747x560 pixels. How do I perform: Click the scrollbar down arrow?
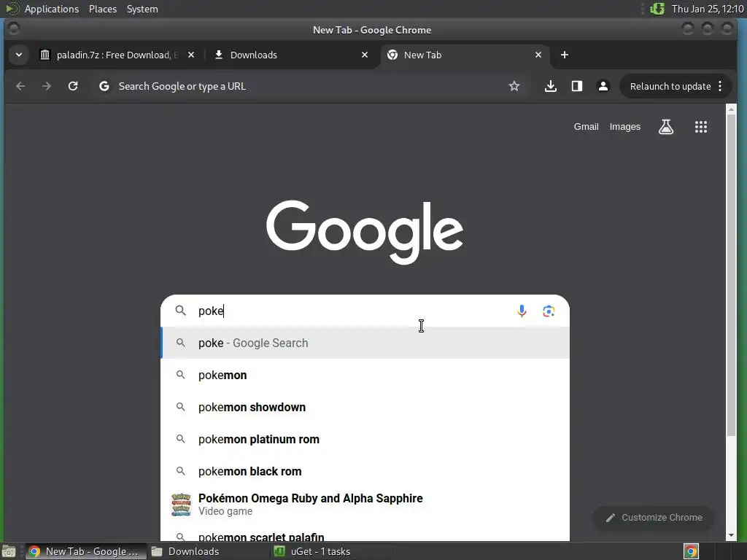click(x=731, y=535)
